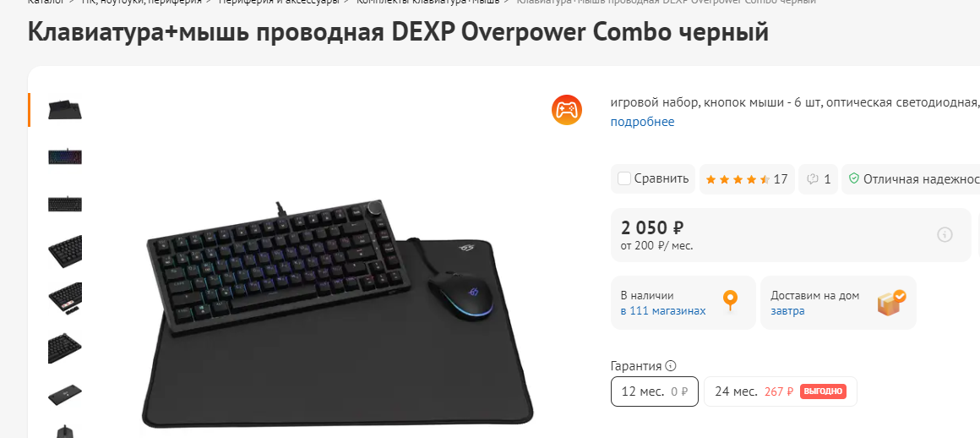Select the RGB backlit keyboard thumbnail
This screenshot has height=438, width=980.
pos(65,156)
